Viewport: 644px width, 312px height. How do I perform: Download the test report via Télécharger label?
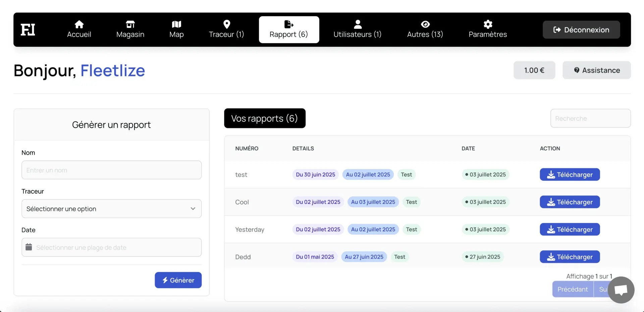point(575,175)
